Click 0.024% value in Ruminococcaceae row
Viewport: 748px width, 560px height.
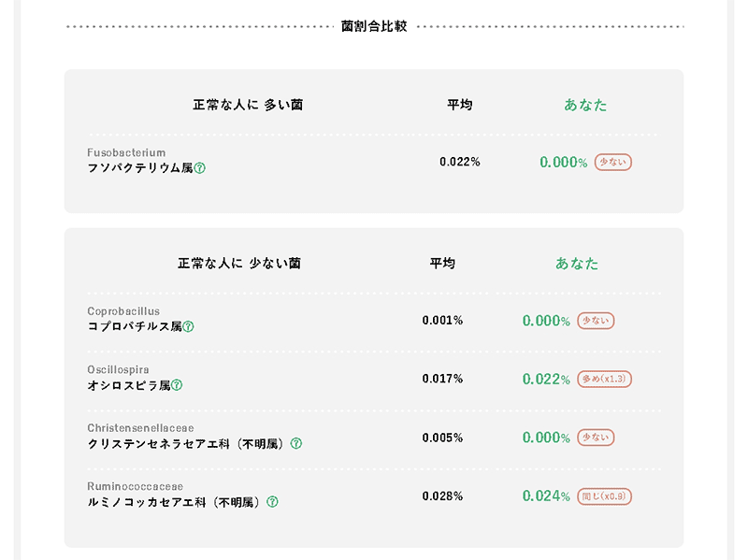coord(546,495)
